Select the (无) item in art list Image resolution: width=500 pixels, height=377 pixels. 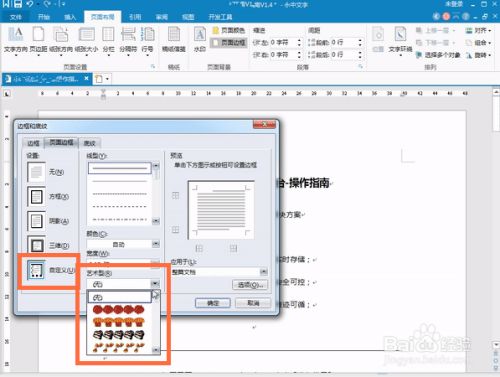[119, 297]
